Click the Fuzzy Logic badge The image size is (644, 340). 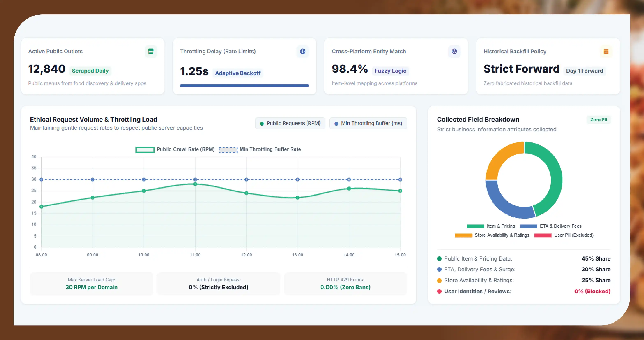coord(390,71)
